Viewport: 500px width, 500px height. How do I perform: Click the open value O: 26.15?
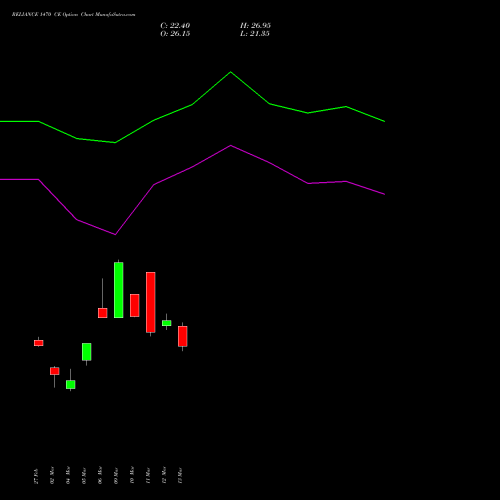175,34
